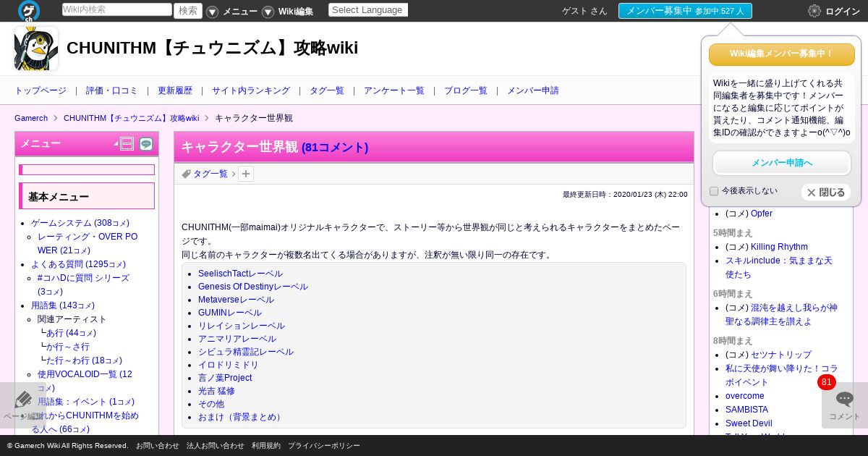This screenshot has width=868, height=456.
Task: Jump to おまけ（背景まとめ） section
Action: point(242,417)
